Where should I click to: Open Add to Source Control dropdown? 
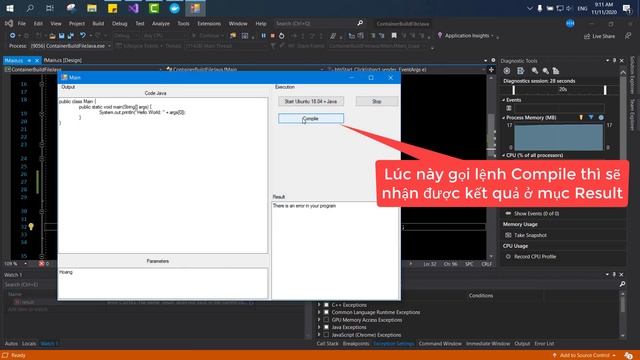point(584,356)
